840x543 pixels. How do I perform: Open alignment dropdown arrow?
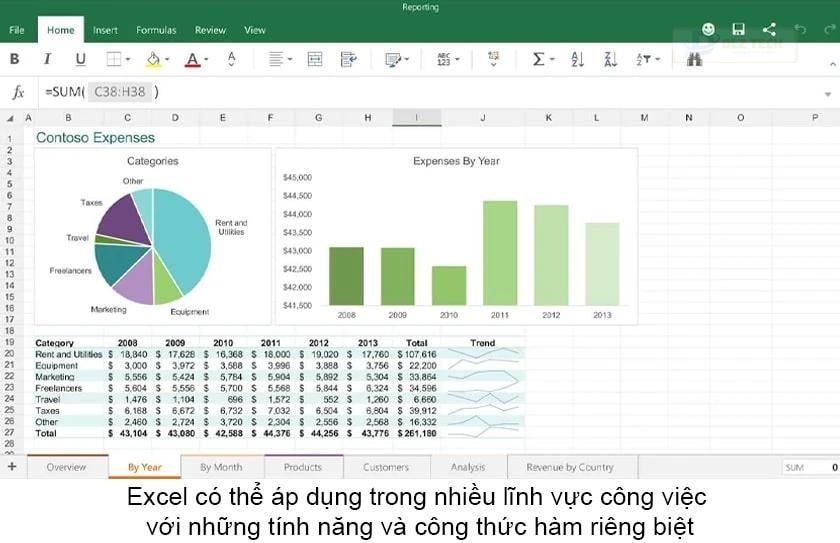(x=290, y=59)
